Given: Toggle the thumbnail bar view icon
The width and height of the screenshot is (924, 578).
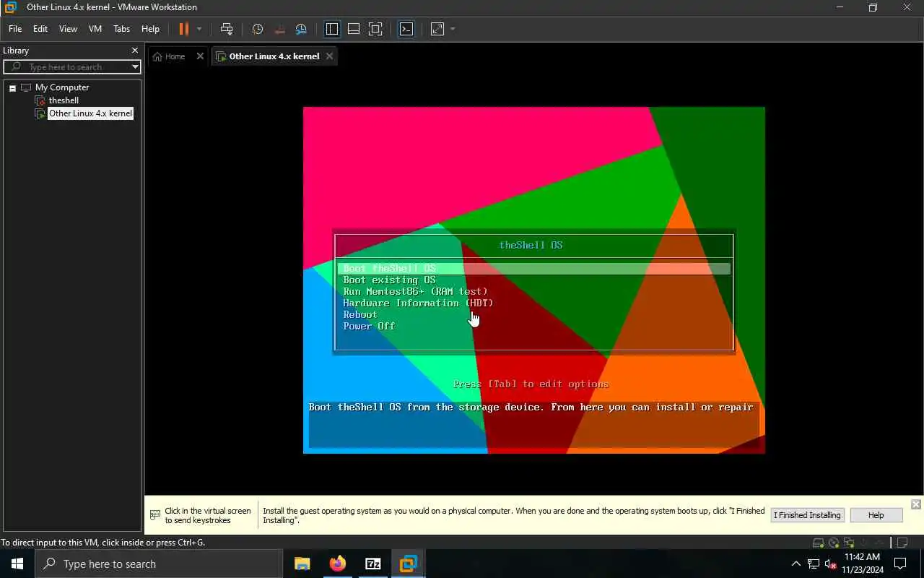Looking at the screenshot, I should pyautogui.click(x=354, y=29).
